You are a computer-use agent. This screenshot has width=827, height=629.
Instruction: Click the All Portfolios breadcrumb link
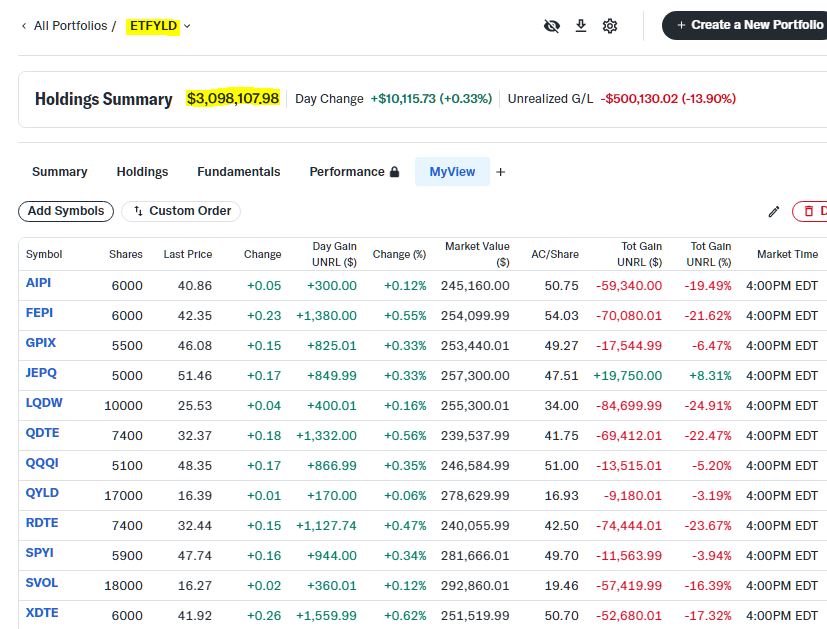[70, 26]
